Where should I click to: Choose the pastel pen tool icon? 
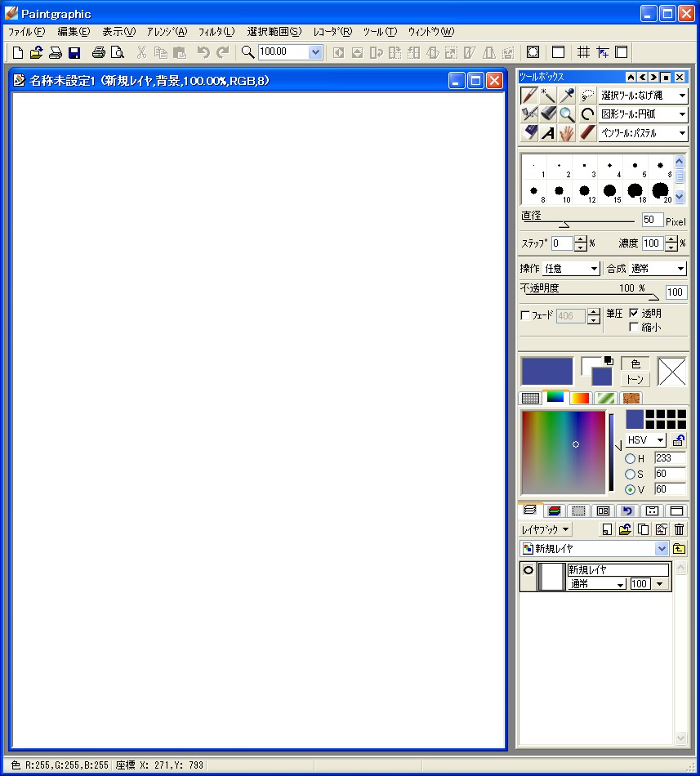587,133
